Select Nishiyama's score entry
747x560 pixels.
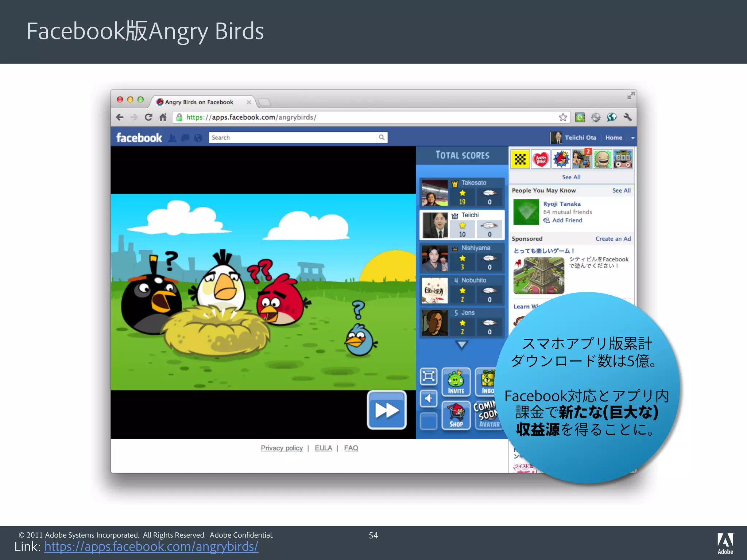[x=462, y=258]
